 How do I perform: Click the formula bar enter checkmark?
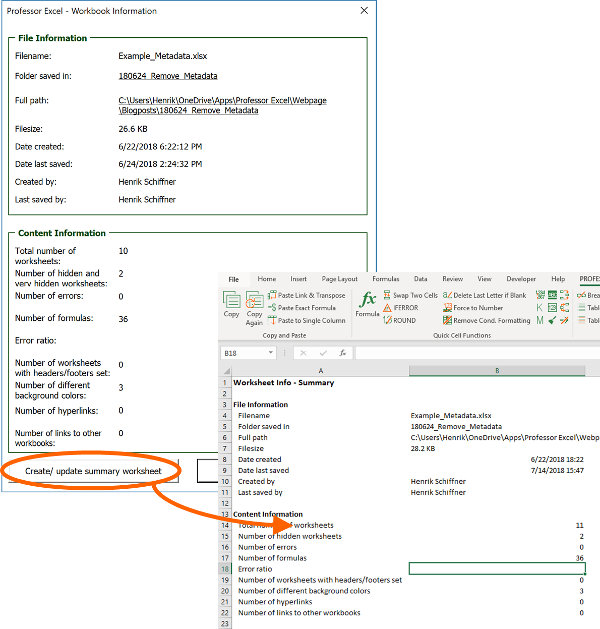323,353
